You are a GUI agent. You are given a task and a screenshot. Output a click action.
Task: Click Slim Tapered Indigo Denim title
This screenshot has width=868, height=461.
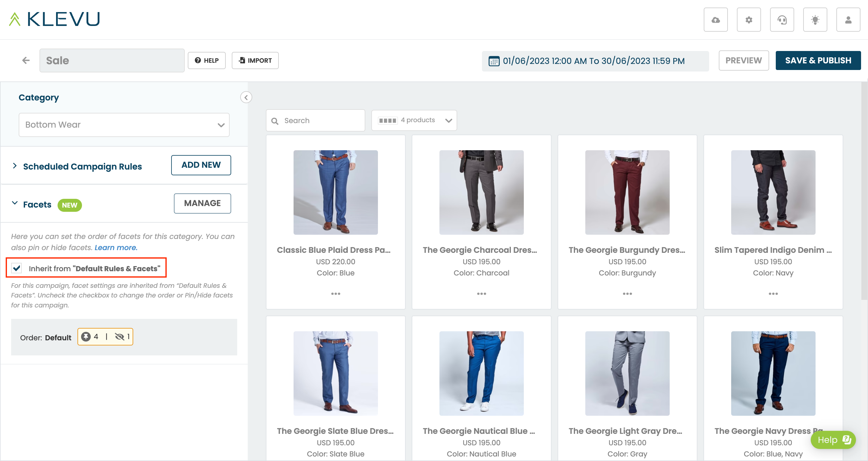[773, 250]
